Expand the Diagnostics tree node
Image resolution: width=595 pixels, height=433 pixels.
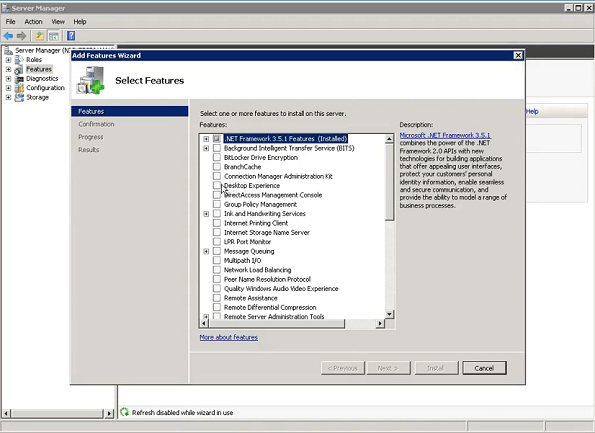click(8, 79)
